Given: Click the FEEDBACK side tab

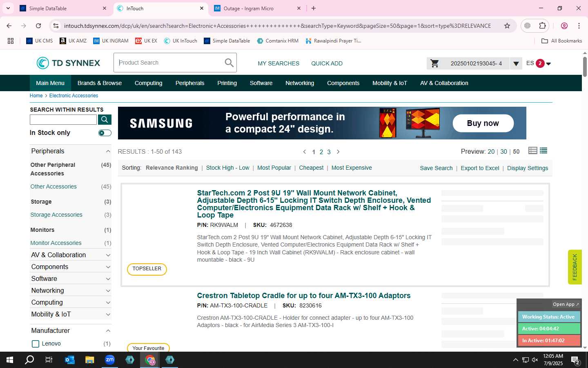Looking at the screenshot, I should pos(575,267).
